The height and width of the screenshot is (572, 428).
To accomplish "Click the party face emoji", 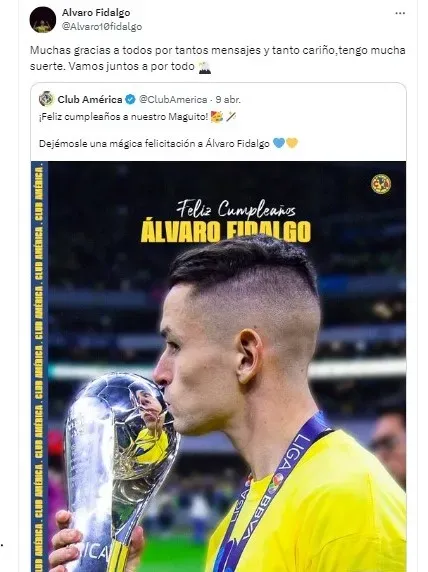I will point(217,117).
